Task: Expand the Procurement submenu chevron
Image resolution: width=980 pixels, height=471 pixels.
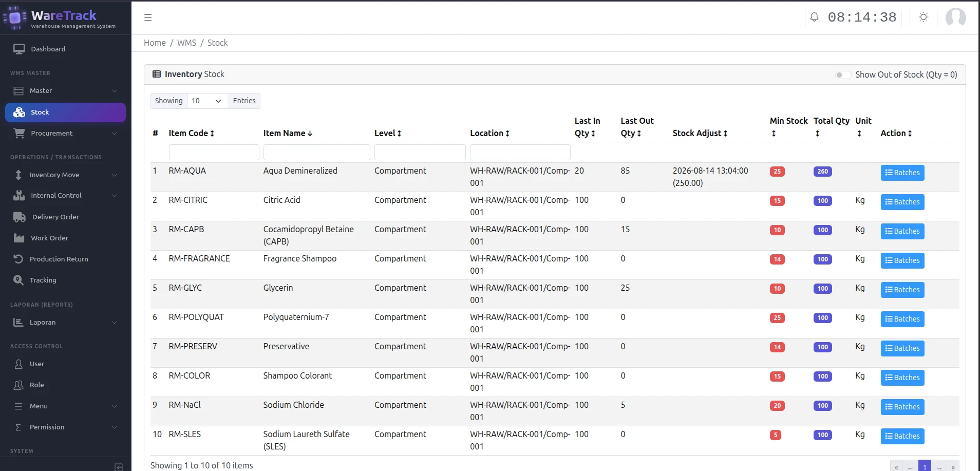Action: click(x=115, y=134)
